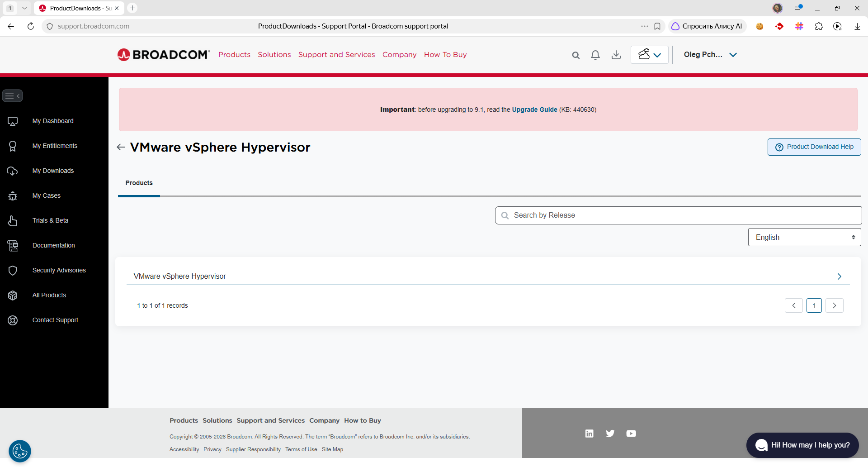Open Supplier Responsibility footer link

[253, 449]
